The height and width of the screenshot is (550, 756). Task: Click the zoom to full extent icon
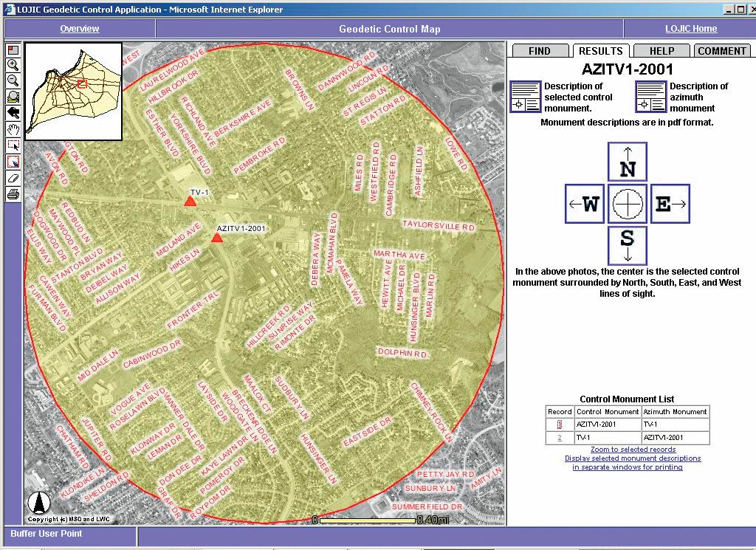(x=13, y=97)
